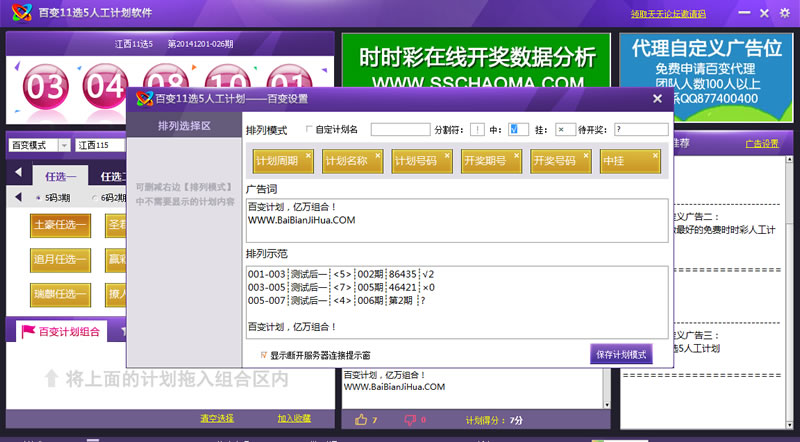The height and width of the screenshot is (442, 800).
Task: Toggle 显示断开服务器连接提示窗 checkbox
Action: 264,355
